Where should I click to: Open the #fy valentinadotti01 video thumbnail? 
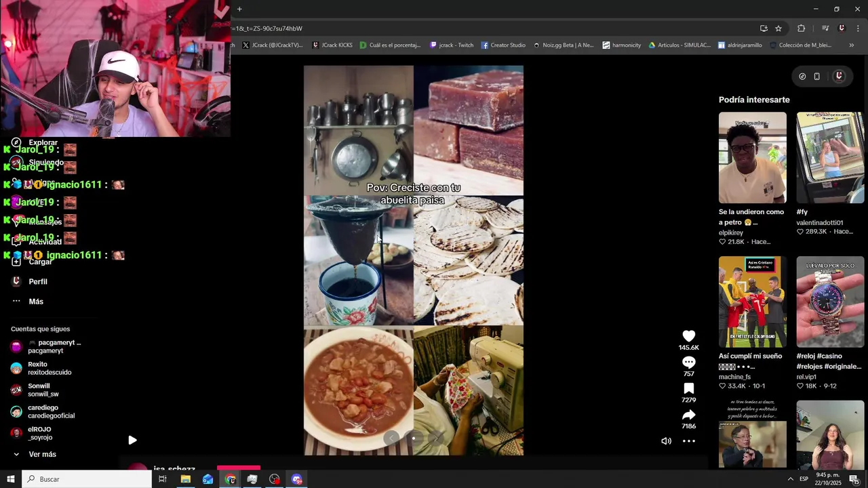click(x=830, y=157)
